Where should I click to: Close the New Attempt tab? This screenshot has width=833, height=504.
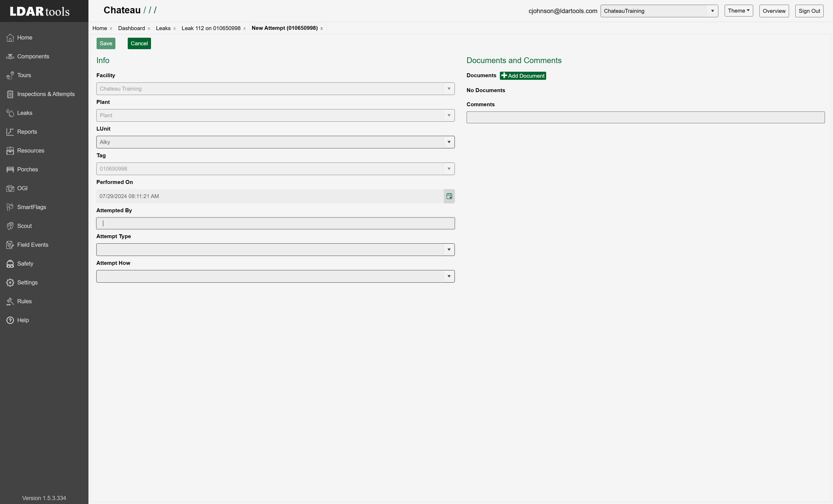click(x=322, y=29)
